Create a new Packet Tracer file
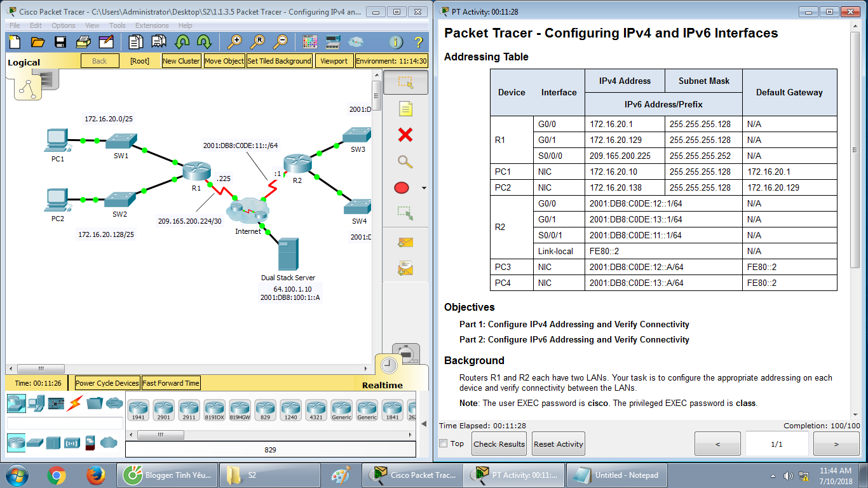This screenshot has height=488, width=868. pos(14,42)
